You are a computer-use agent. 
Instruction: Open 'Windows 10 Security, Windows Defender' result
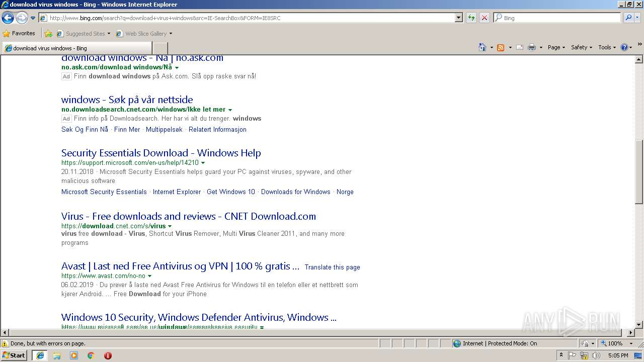click(199, 317)
